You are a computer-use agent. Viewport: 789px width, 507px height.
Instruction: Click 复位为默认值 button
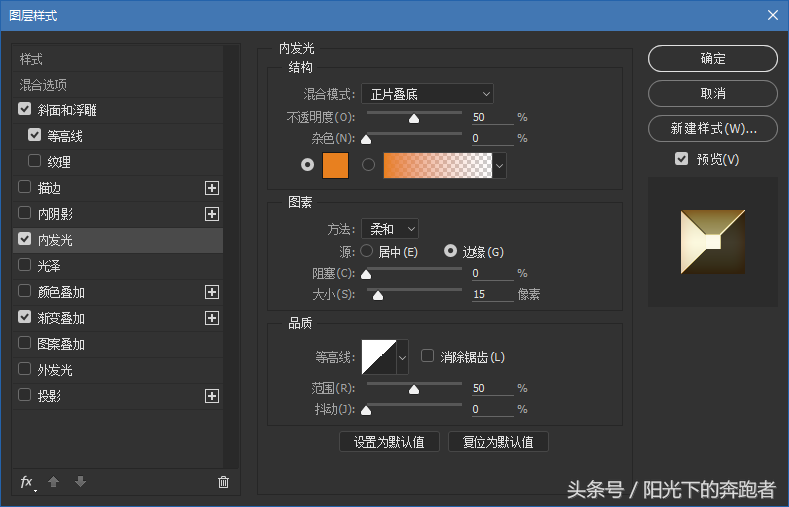[x=498, y=442]
